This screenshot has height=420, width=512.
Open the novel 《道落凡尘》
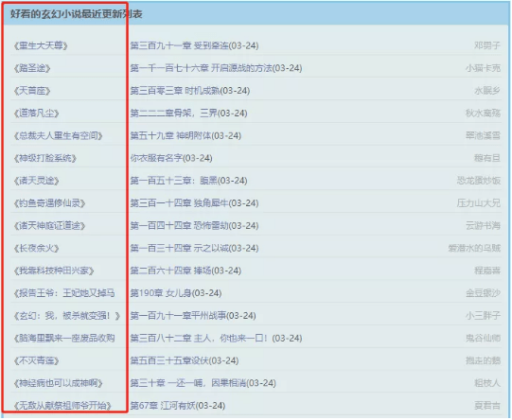[x=36, y=114]
